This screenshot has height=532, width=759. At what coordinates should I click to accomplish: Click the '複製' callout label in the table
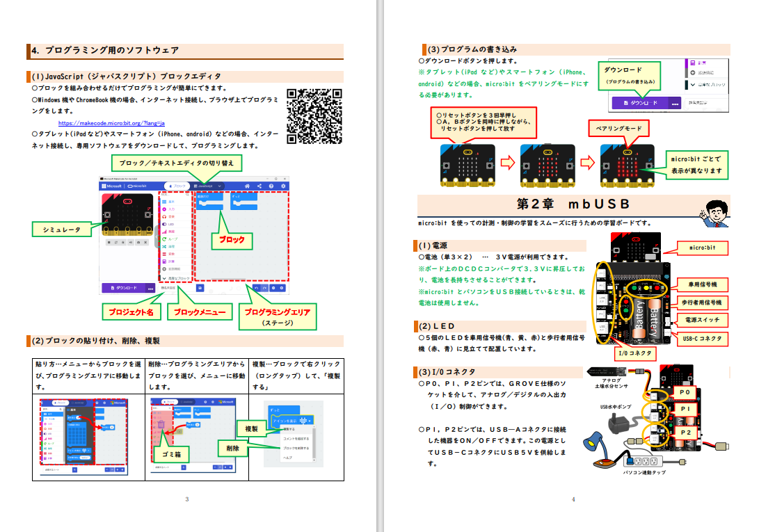coord(251,429)
